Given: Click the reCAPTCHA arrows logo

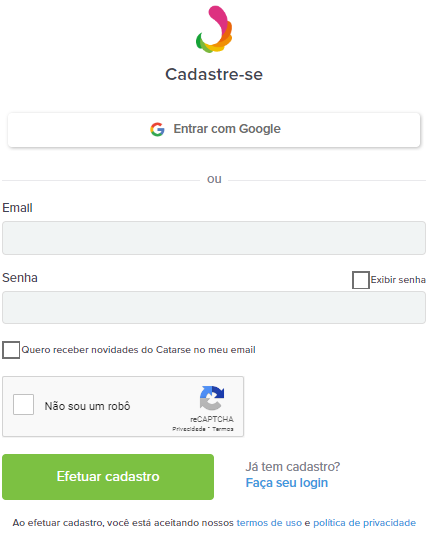Looking at the screenshot, I should 212,398.
